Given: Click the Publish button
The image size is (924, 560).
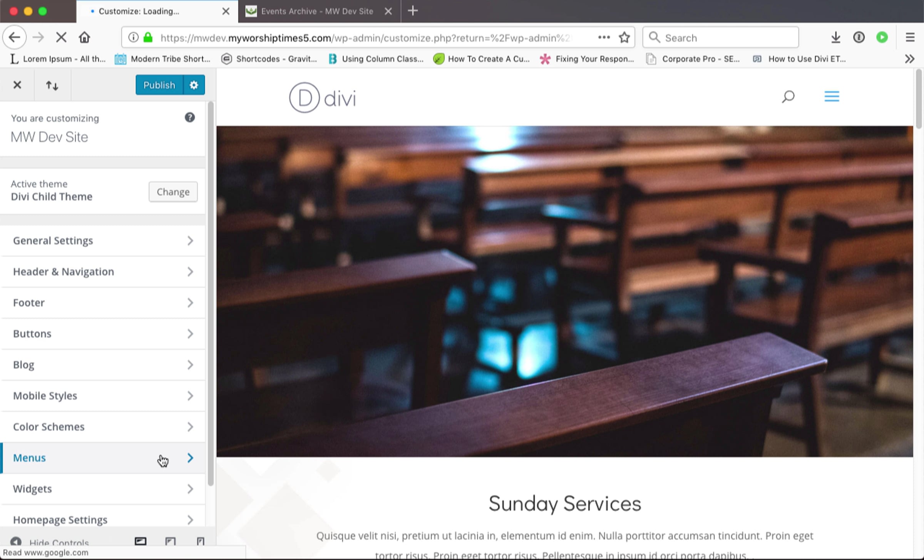Looking at the screenshot, I should tap(159, 85).
